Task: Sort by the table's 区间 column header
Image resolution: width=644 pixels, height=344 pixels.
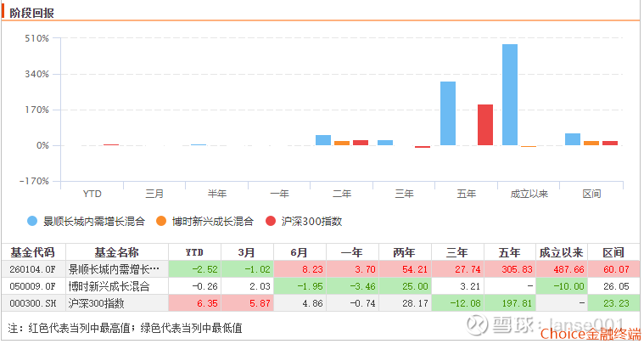Action: pyautogui.click(x=613, y=252)
